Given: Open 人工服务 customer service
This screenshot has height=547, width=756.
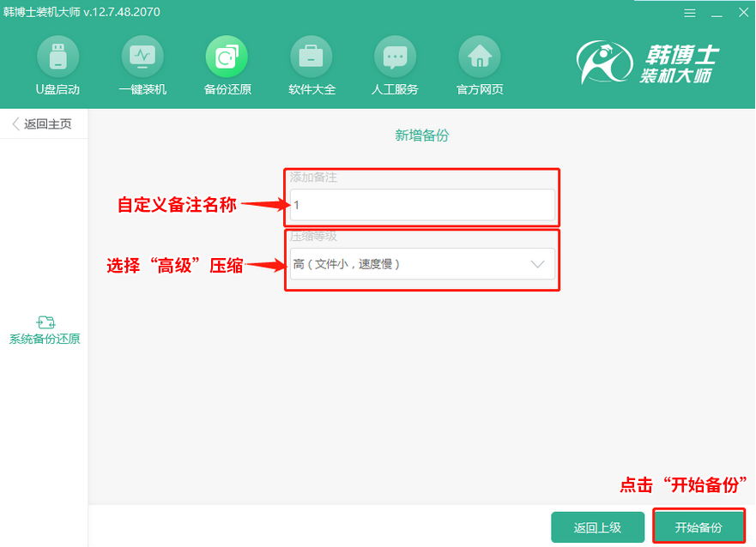Looking at the screenshot, I should pos(395,64).
